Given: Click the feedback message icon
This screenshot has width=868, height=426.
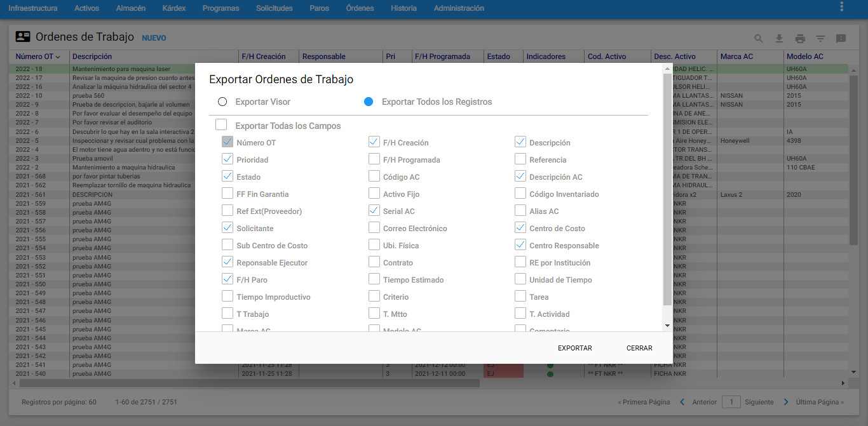Looking at the screenshot, I should (841, 39).
